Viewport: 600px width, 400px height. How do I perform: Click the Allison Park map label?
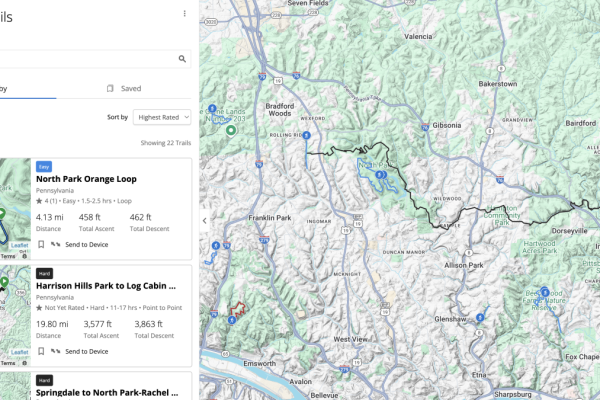(x=464, y=265)
